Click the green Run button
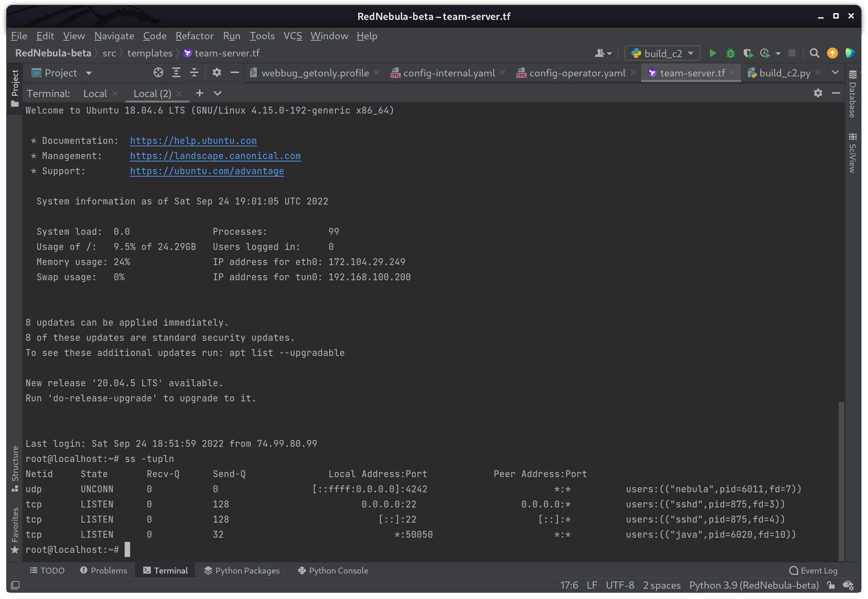868x599 pixels. (713, 53)
